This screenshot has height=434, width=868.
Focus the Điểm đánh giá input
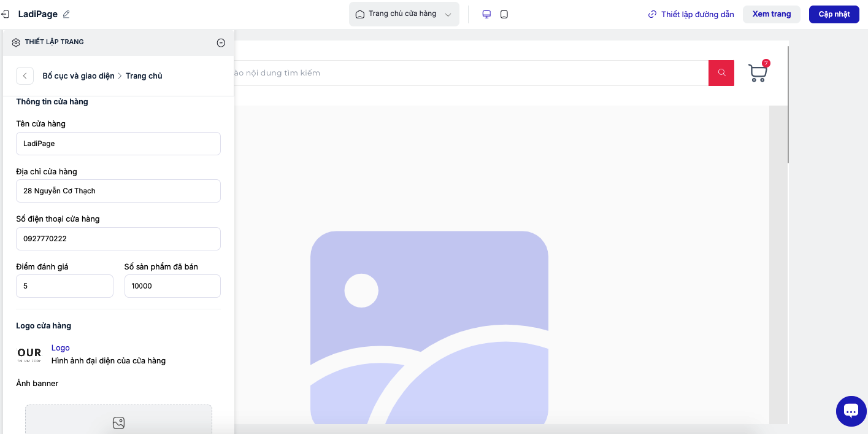(x=64, y=286)
